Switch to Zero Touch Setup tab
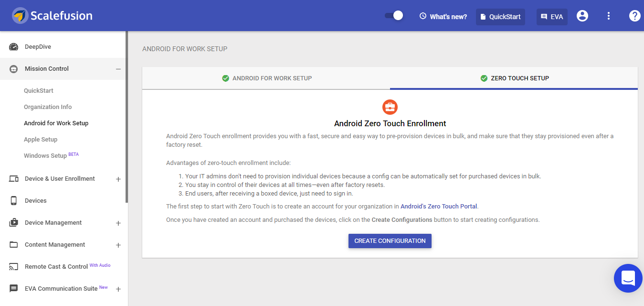The width and height of the screenshot is (644, 306). tap(514, 78)
